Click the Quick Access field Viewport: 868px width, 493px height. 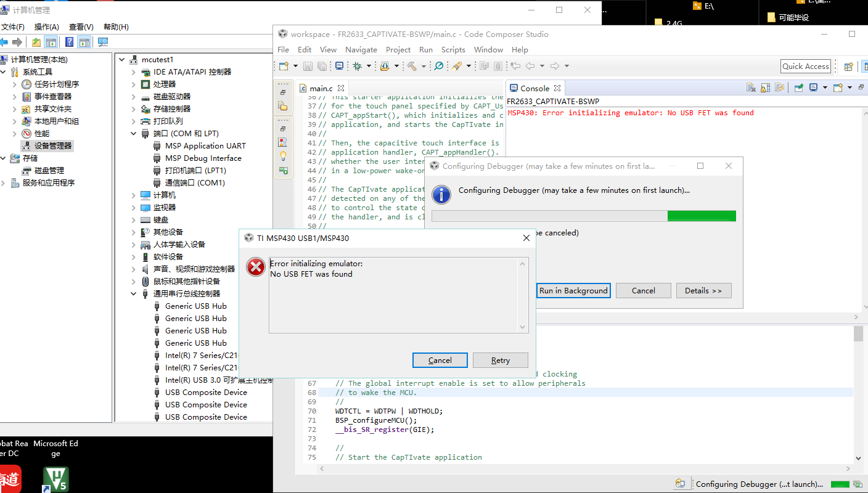(x=806, y=67)
